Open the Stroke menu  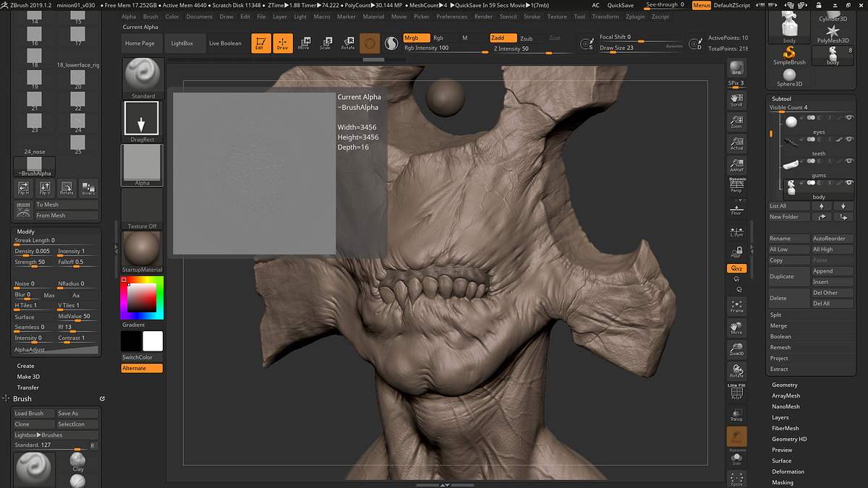(532, 17)
